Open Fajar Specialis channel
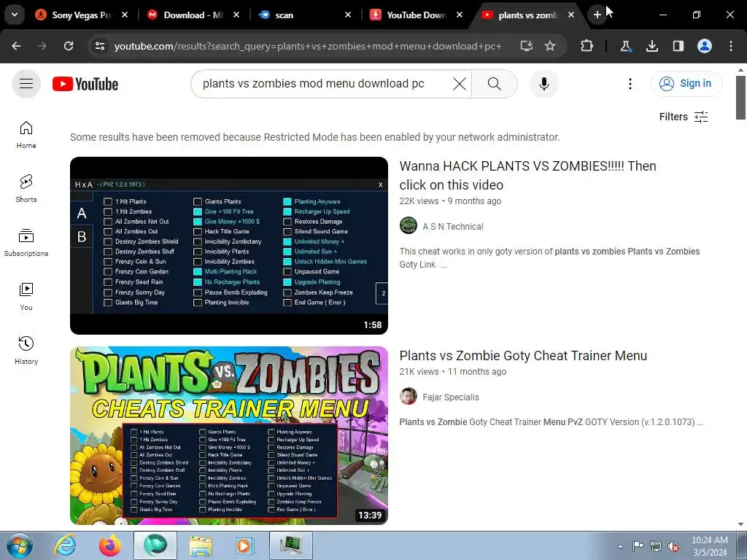This screenshot has width=747, height=560. click(451, 397)
